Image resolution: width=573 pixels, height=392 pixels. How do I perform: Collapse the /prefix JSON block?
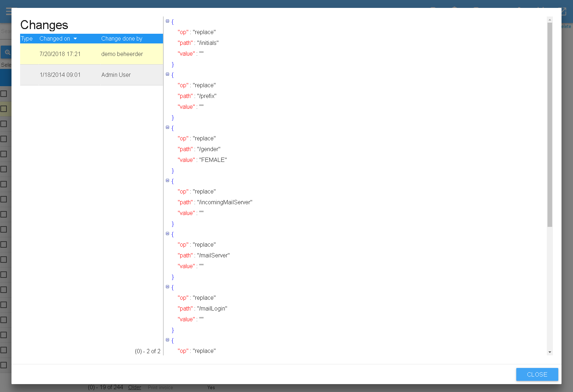tap(167, 74)
